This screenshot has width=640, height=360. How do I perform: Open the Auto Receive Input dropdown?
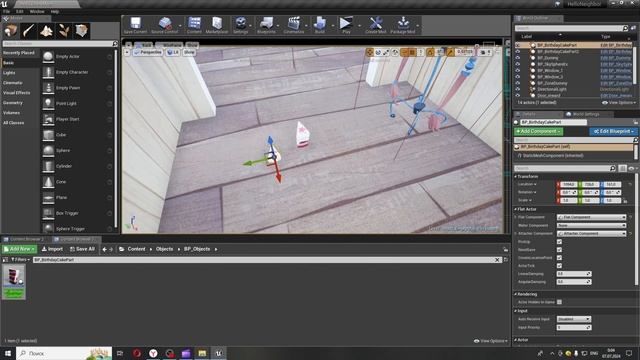(x=574, y=319)
